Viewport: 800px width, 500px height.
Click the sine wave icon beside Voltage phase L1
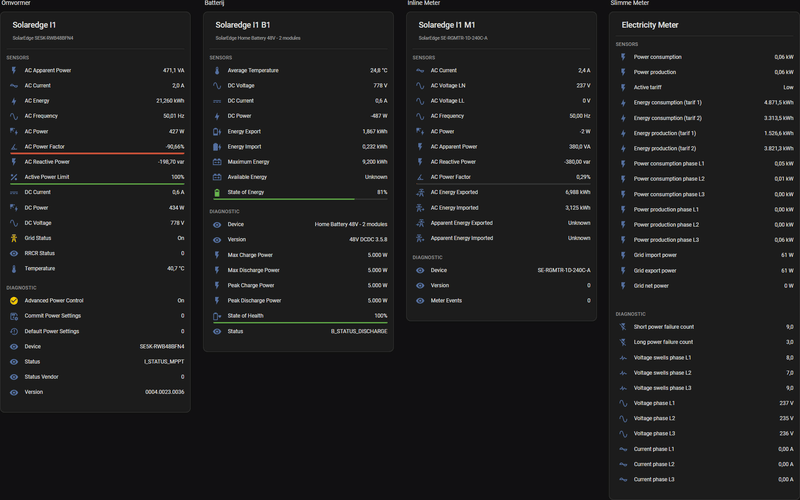622,403
